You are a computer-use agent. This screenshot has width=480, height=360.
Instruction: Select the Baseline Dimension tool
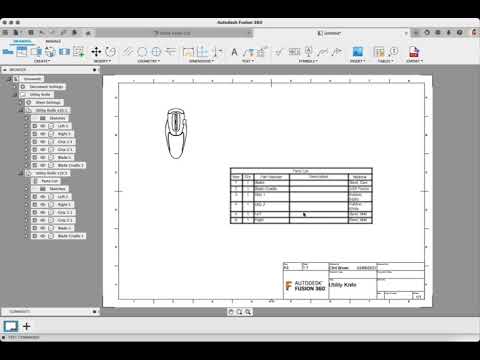pos(217,52)
